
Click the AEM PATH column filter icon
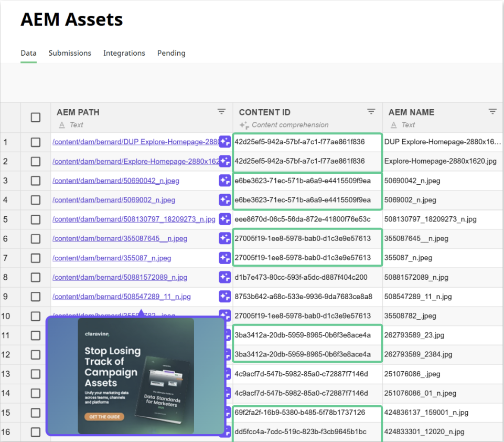[222, 112]
